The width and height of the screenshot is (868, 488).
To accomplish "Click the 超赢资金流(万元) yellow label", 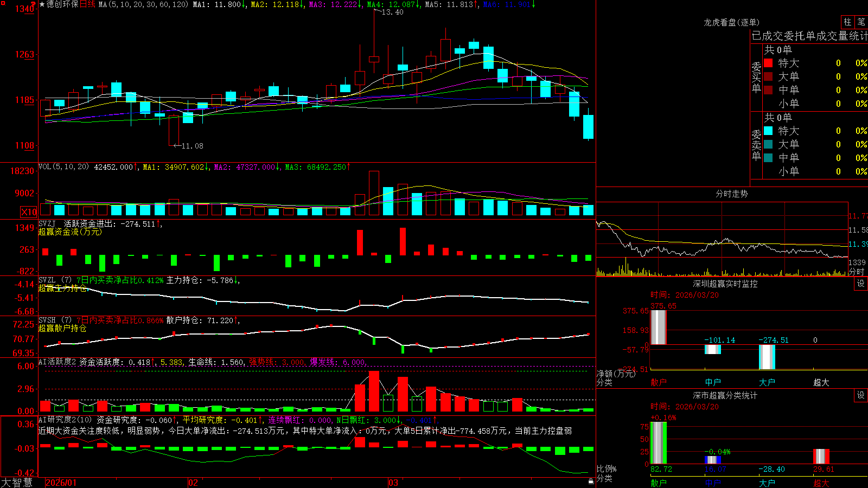I will point(70,232).
